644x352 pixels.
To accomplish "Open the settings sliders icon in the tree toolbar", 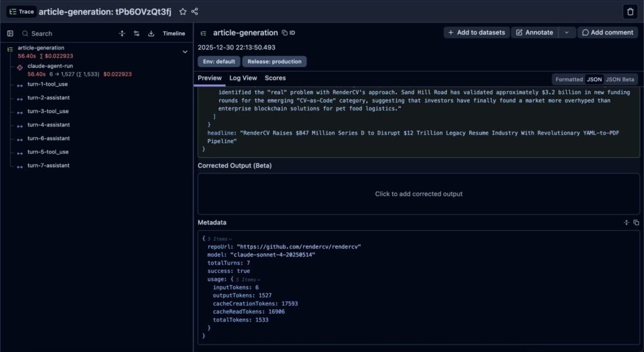I will pyautogui.click(x=136, y=33).
